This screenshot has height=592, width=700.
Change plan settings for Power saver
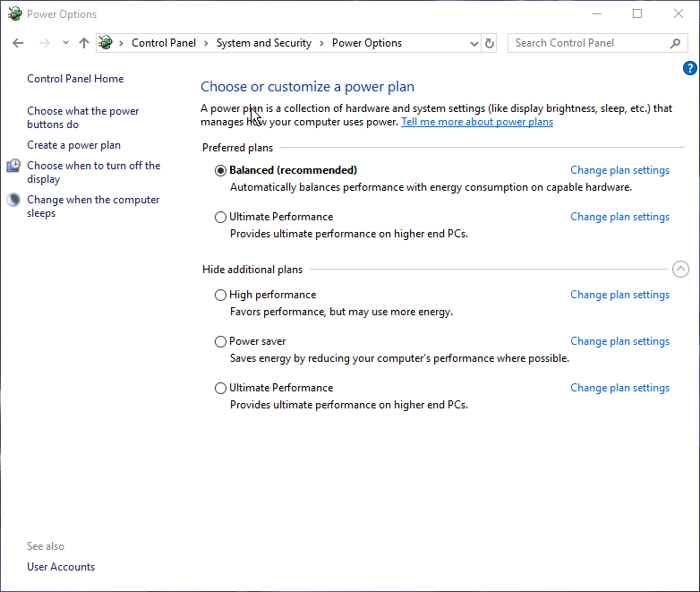619,341
